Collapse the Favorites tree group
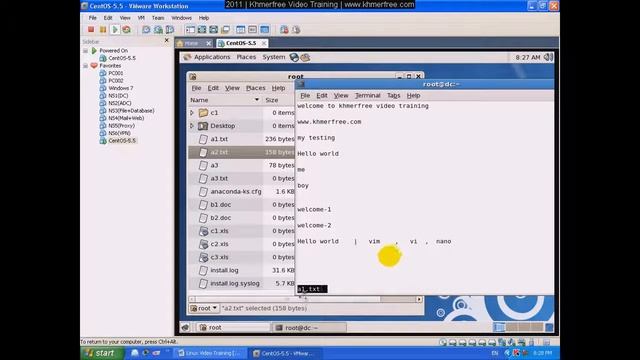Image resolution: width=640 pixels, height=360 pixels. coord(85,66)
